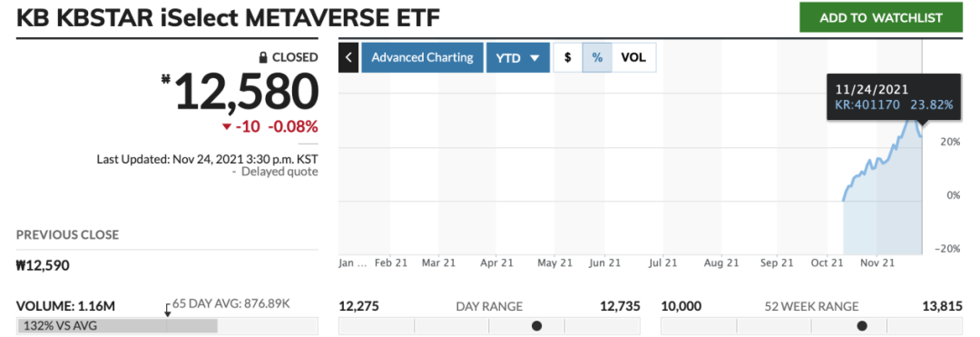Click the CLOSED lock icon

[264, 57]
